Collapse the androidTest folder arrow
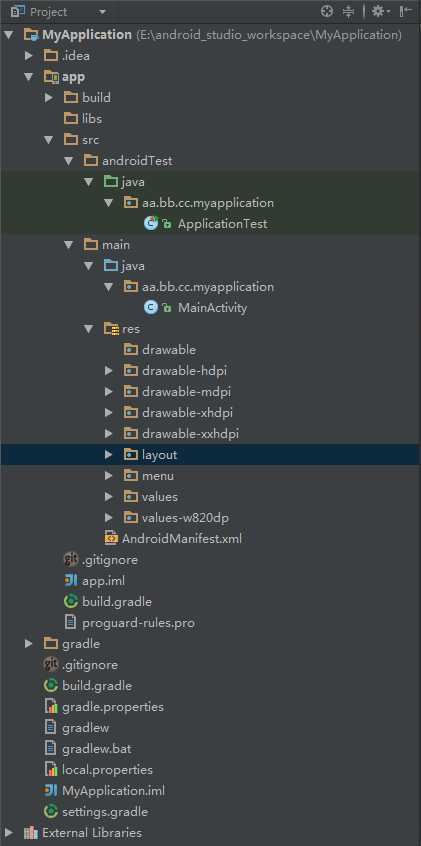 click(69, 161)
